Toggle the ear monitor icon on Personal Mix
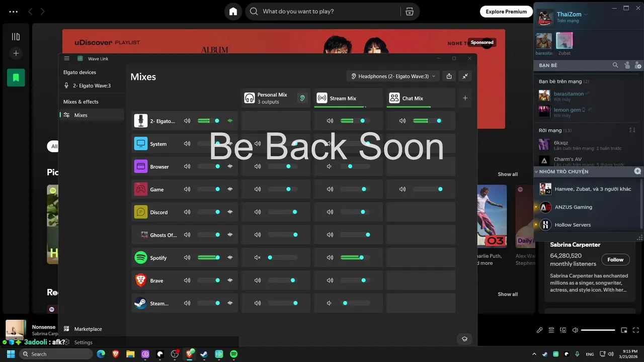 (x=302, y=98)
